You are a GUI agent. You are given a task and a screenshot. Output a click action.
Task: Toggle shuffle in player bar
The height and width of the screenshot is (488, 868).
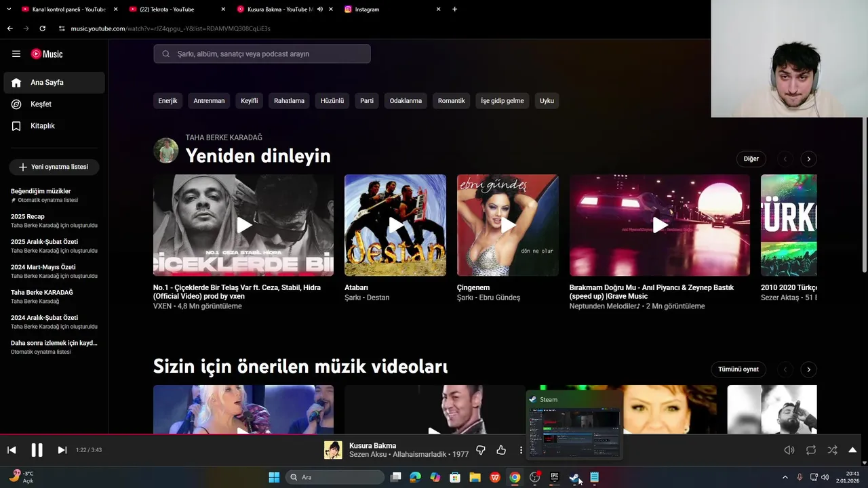(832, 450)
